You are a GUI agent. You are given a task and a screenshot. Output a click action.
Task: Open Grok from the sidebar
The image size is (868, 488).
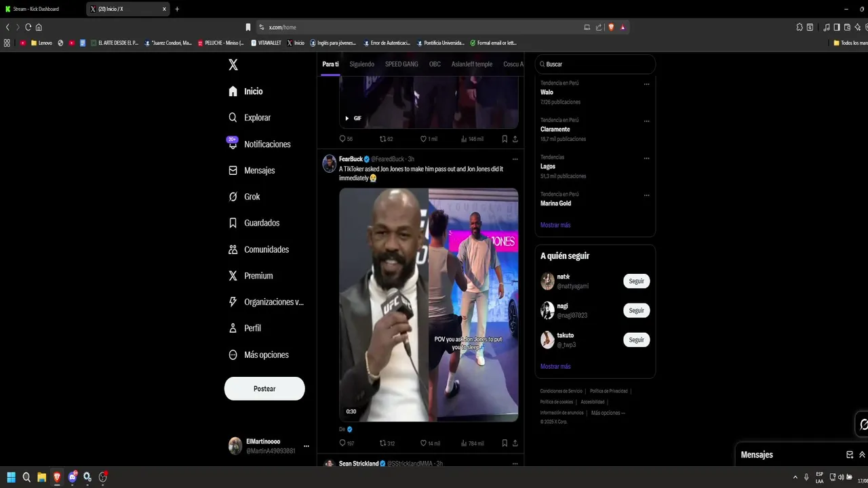(244, 197)
